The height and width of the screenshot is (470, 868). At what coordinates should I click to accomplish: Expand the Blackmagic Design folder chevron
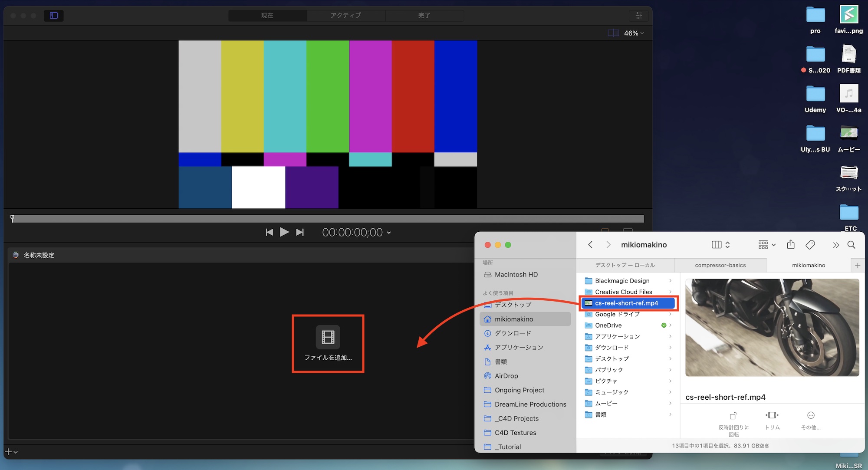tap(671, 281)
